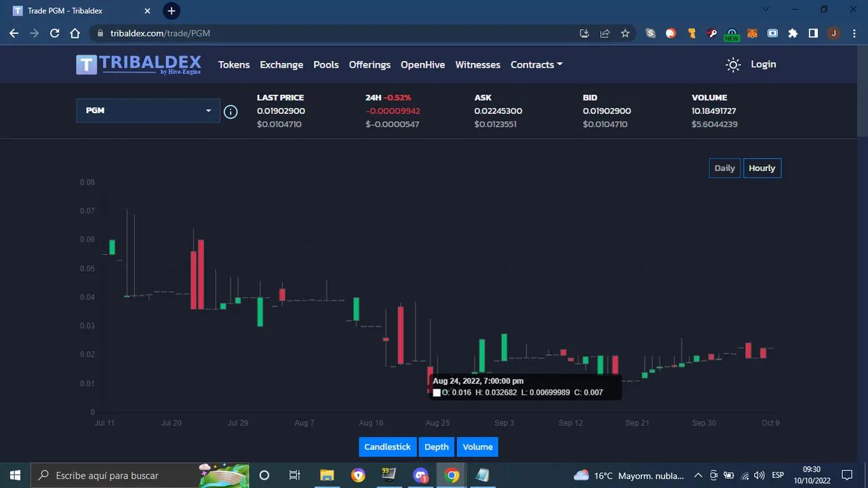Click the Tribaldex logo
This screenshot has height=488, width=868.
[x=138, y=64]
